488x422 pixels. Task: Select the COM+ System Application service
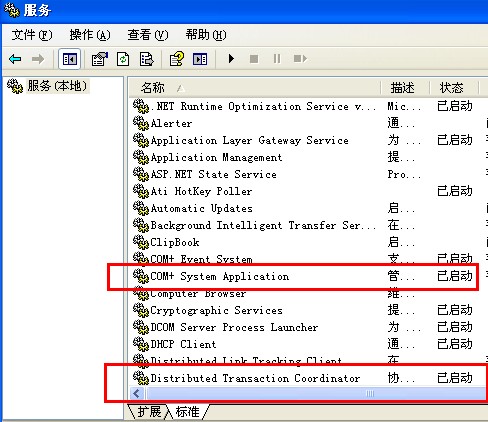point(219,276)
